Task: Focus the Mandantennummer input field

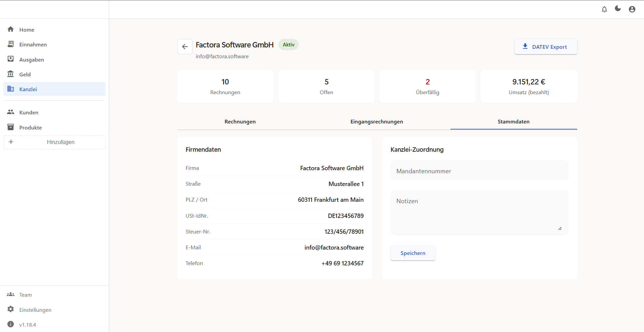Action: (479, 171)
